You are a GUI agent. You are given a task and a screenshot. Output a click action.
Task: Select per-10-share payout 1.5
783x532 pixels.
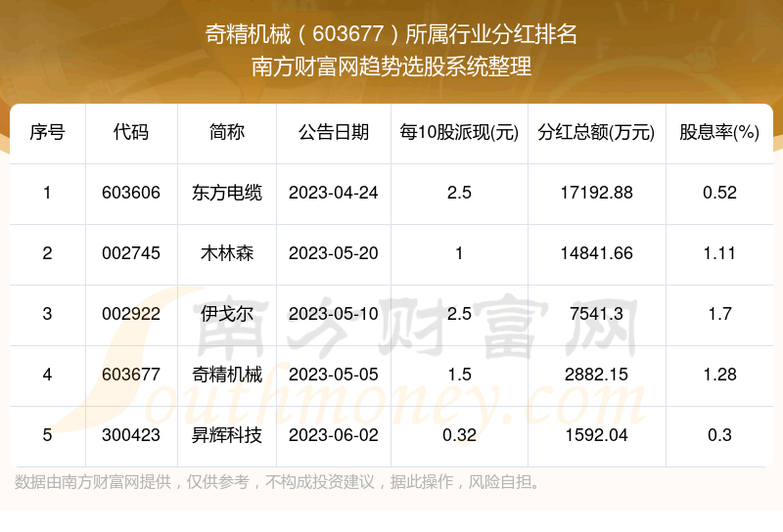point(459,375)
